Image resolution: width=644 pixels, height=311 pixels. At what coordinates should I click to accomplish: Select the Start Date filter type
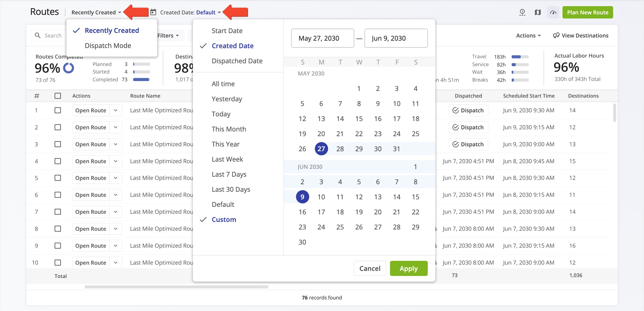(227, 31)
